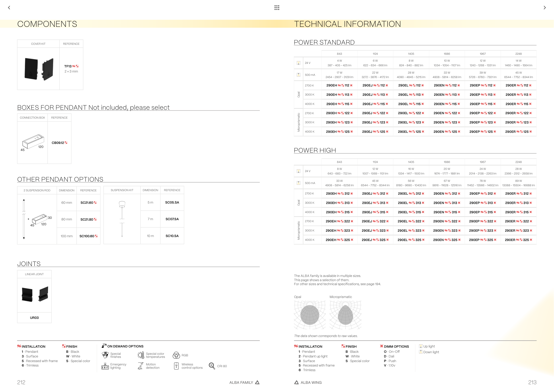The image size is (554, 392).
Task: Click the Up light legend icon
Action: click(421, 346)
